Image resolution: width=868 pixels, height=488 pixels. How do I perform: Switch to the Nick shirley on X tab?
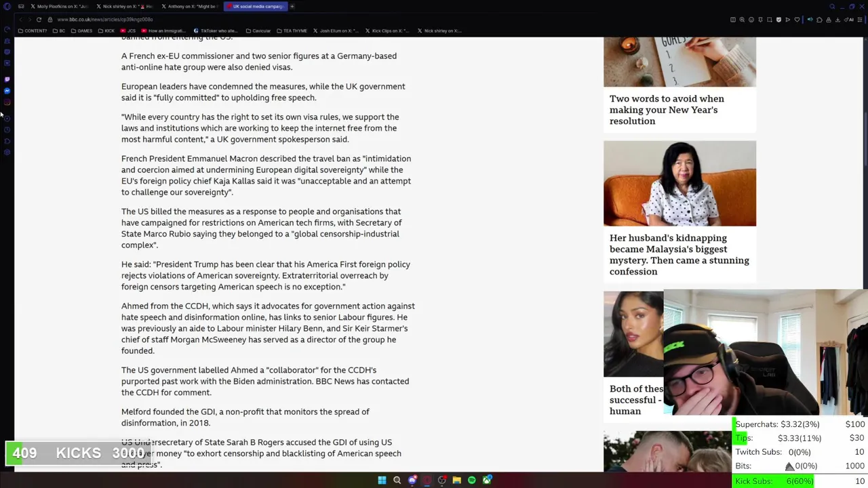[125, 6]
